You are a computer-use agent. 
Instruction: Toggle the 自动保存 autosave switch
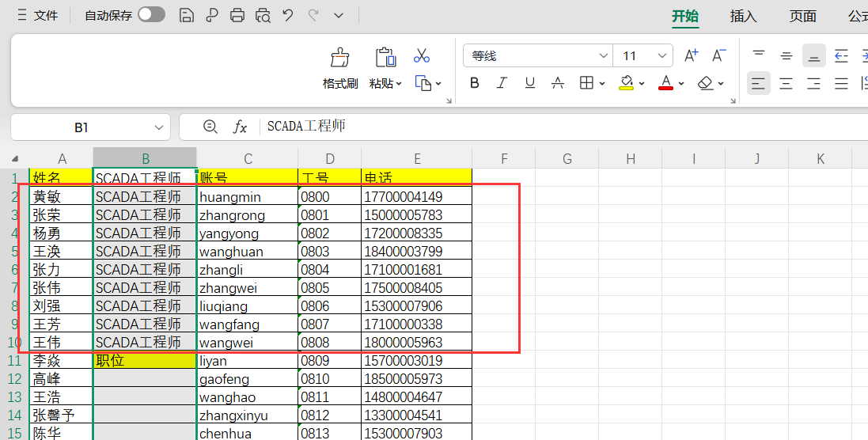pos(151,15)
